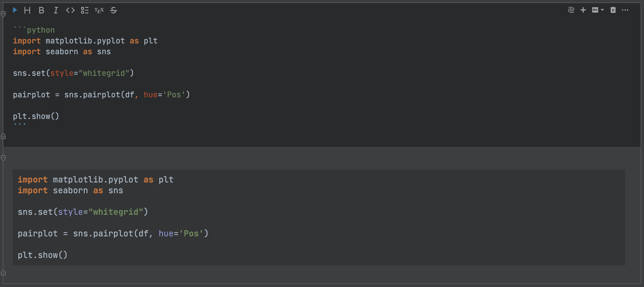644x287 pixels.
Task: Insert a list using the list icon
Action: point(85,10)
